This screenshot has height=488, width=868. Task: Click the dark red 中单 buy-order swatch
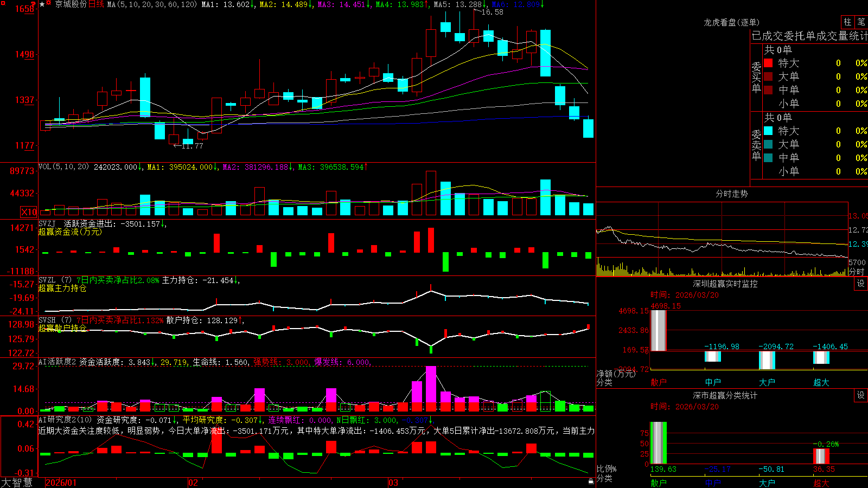[768, 90]
